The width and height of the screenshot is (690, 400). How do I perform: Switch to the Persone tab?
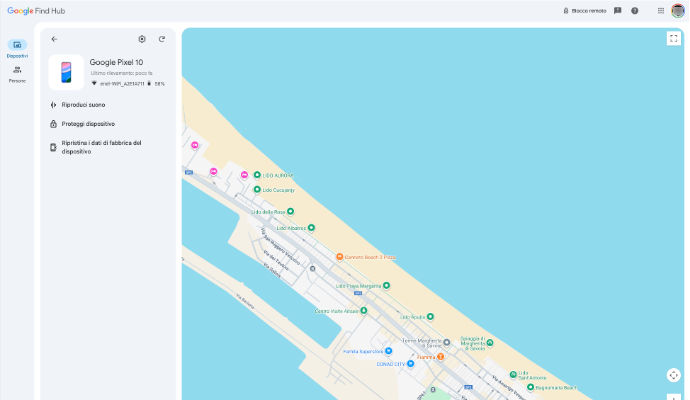[17, 74]
